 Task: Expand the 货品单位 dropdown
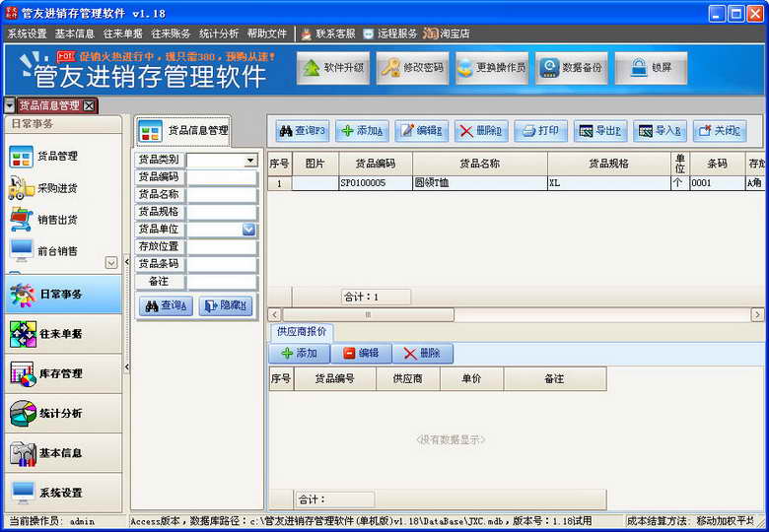coord(249,230)
